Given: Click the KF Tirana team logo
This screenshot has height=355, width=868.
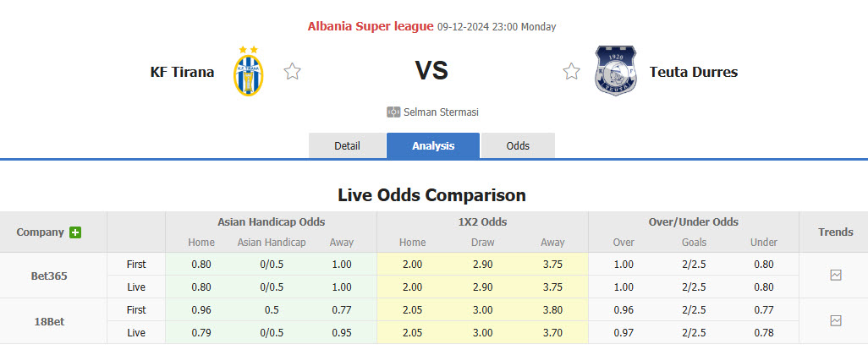Looking at the screenshot, I should [249, 71].
